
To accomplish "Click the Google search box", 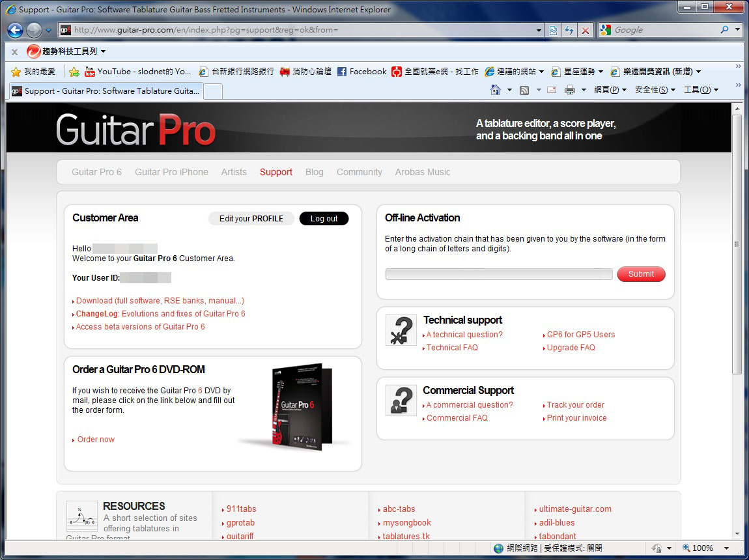I will point(664,29).
